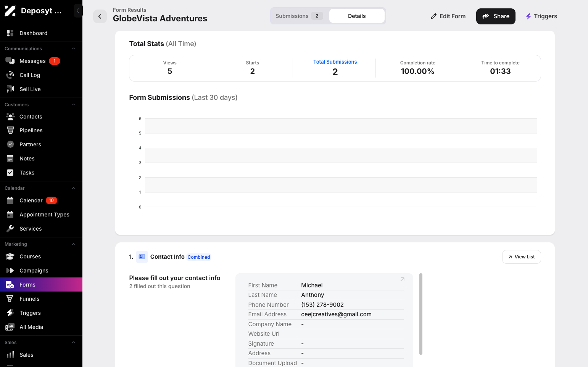This screenshot has height=367, width=588.
Task: Collapse the Sales section header
Action: (x=74, y=343)
